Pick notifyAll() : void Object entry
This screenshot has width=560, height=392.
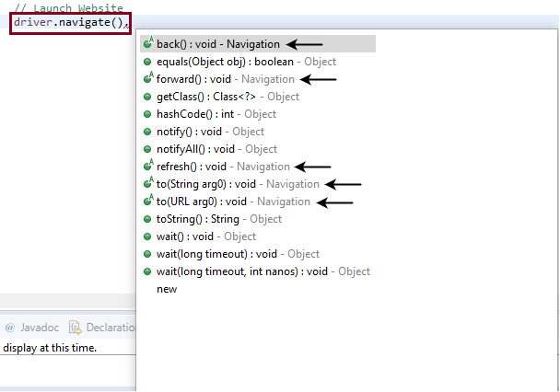216,149
